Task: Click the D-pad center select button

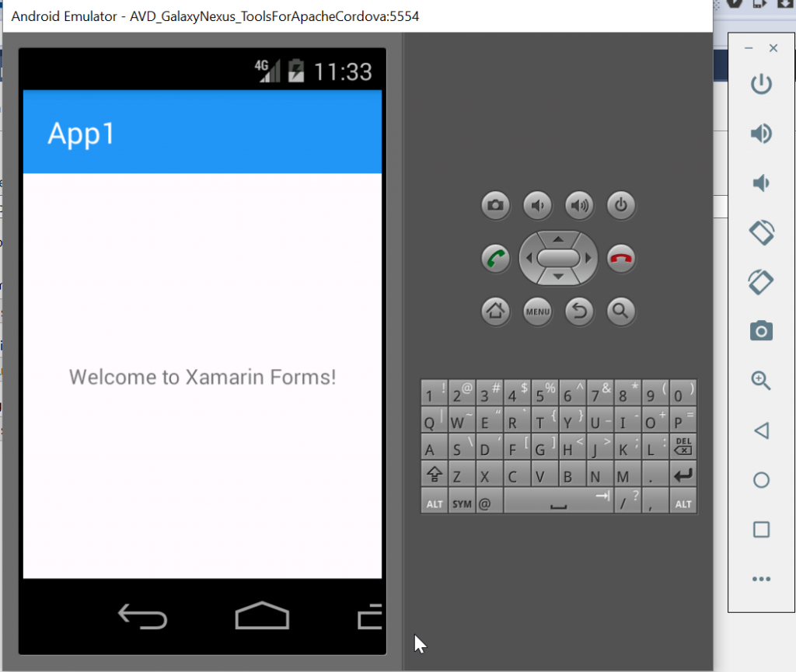Action: pyautogui.click(x=558, y=258)
